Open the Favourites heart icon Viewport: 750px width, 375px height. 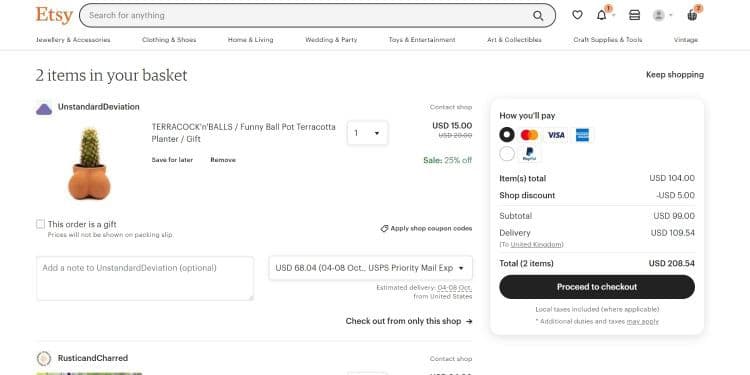pyautogui.click(x=577, y=15)
